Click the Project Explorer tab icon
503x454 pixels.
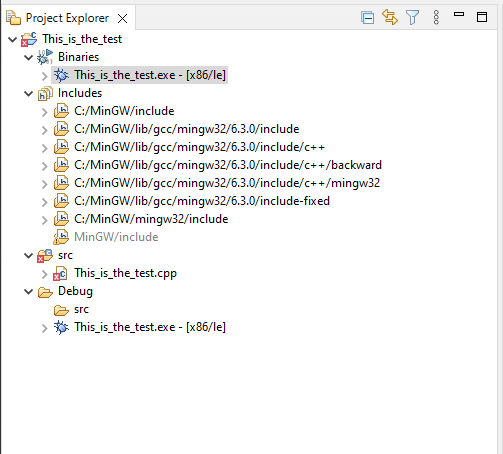(14, 18)
